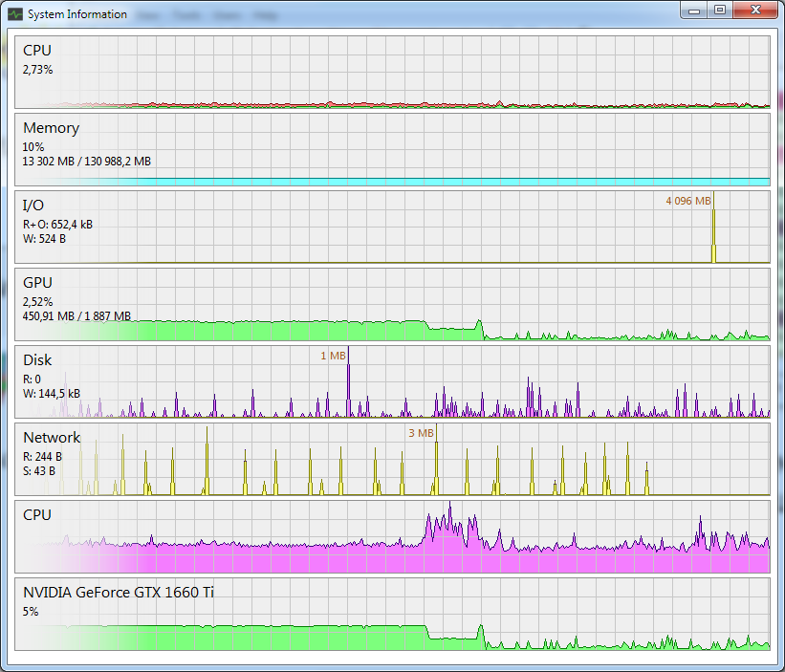The width and height of the screenshot is (785, 672).
Task: Click the W: 144,5 kB disk reading
Action: point(52,394)
